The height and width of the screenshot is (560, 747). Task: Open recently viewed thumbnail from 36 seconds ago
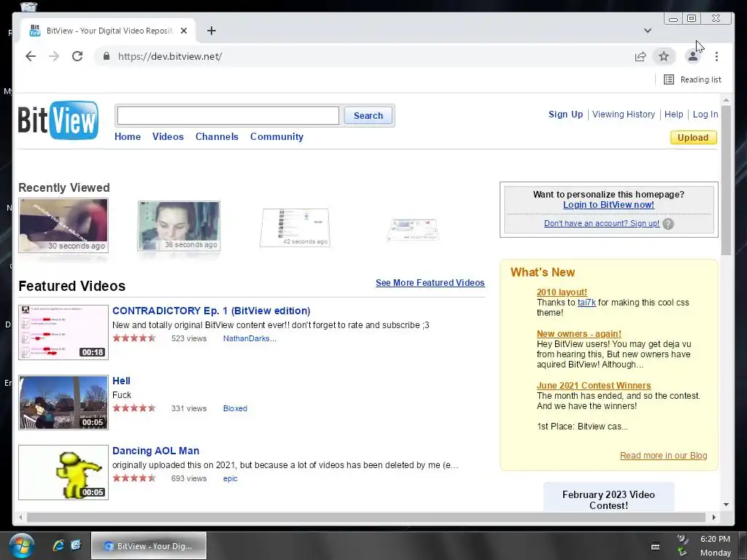pyautogui.click(x=179, y=226)
